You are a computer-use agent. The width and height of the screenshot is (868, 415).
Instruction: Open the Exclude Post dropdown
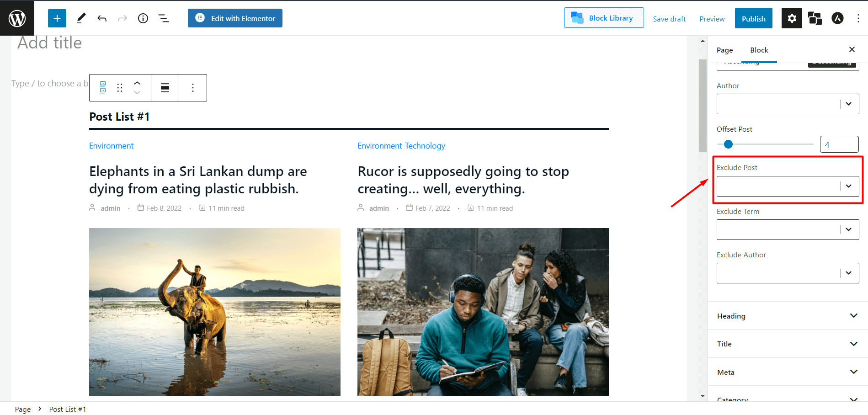pos(788,186)
